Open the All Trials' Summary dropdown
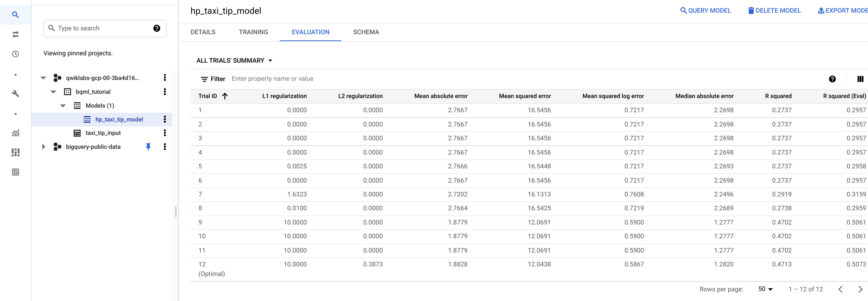The image size is (868, 301). 234,60
